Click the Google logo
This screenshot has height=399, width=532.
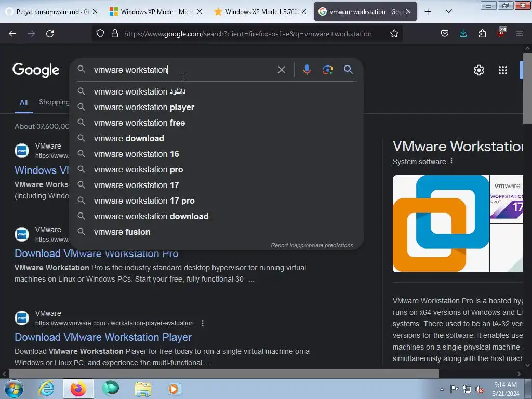[x=36, y=70]
